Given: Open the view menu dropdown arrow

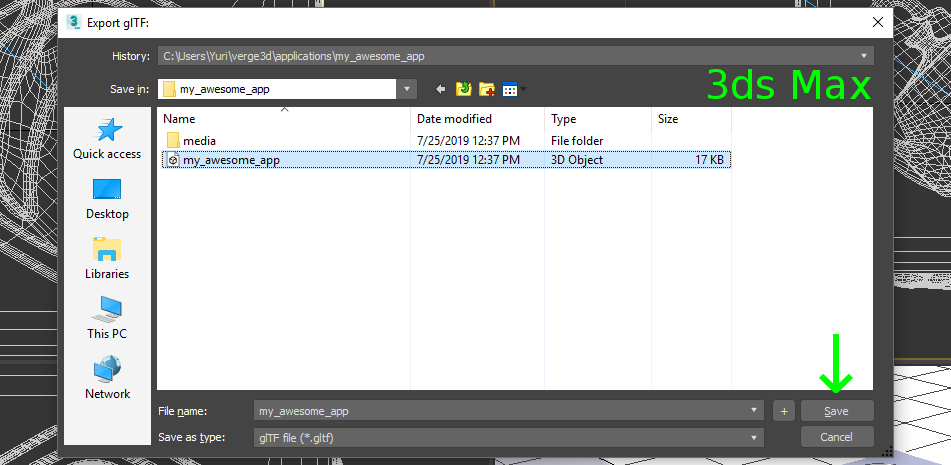Looking at the screenshot, I should click(523, 90).
